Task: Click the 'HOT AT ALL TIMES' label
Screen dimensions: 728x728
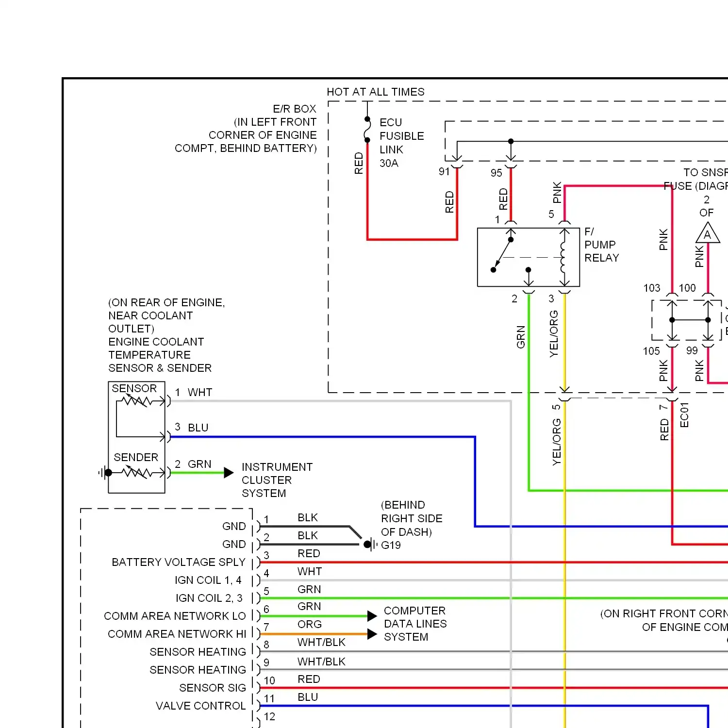Action: 375,92
